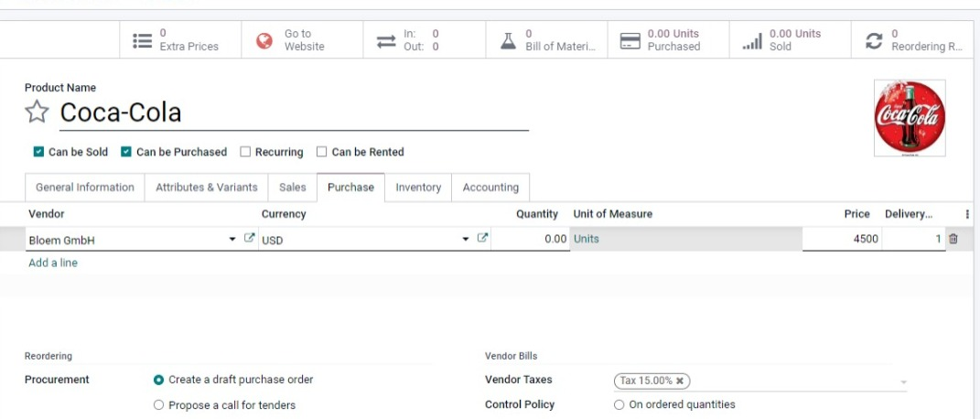
Task: Click the Procurement field label
Action: click(57, 380)
